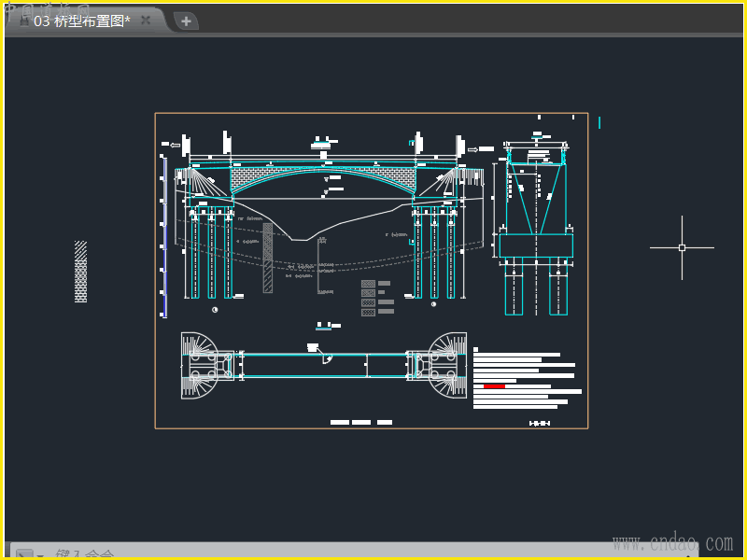Select the left abutment semicircle in plan view

click(199, 364)
